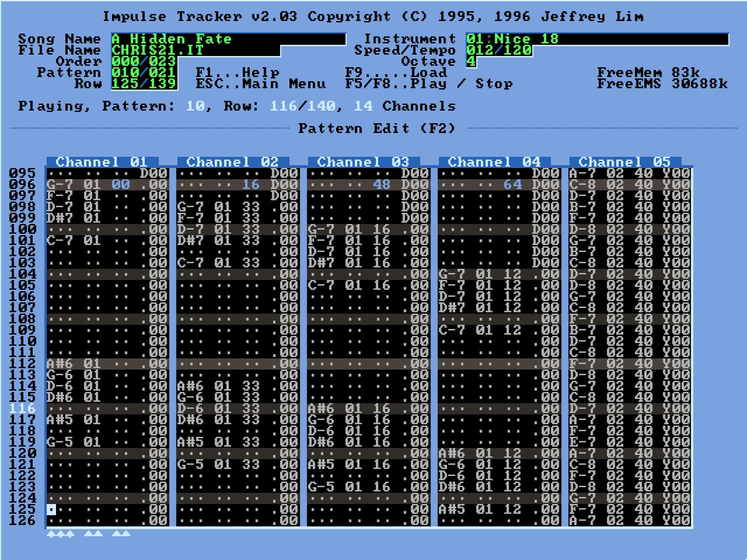Select the G-7 note in Channel 02 row 098
The height and width of the screenshot is (560, 747).
coord(191,207)
